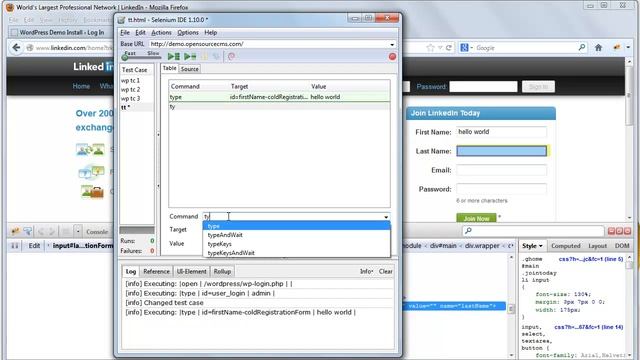Open the Actions menu in Selenium IDE
Screen dimensions: 640x360
[161, 33]
